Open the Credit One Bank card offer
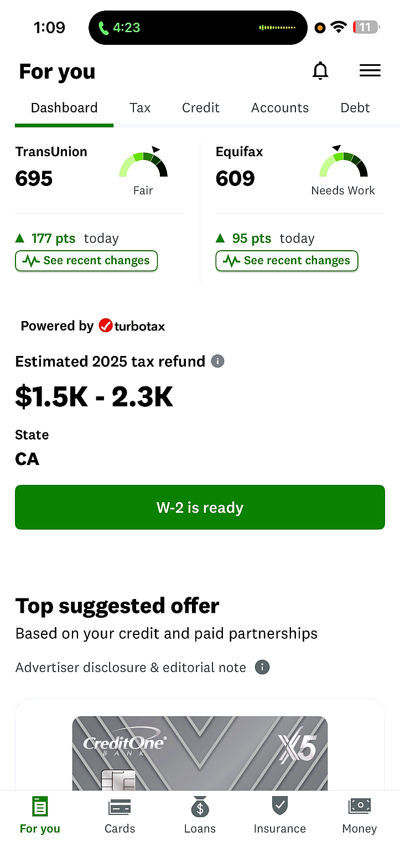 click(200, 752)
